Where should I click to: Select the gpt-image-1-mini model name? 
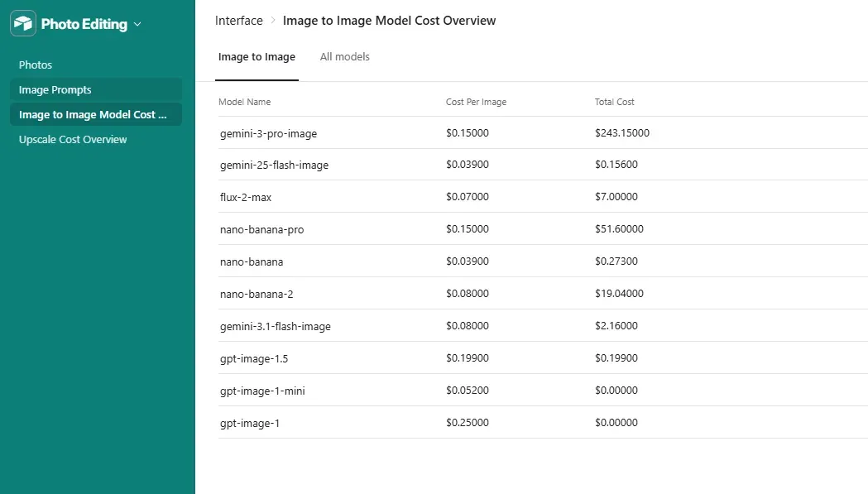click(x=262, y=391)
